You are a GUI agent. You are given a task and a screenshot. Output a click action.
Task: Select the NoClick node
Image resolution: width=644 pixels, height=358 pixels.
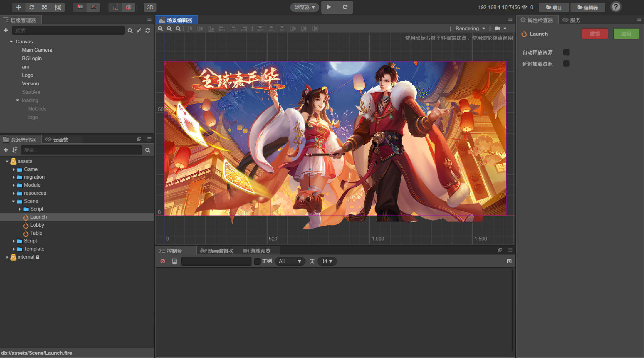[x=37, y=109]
